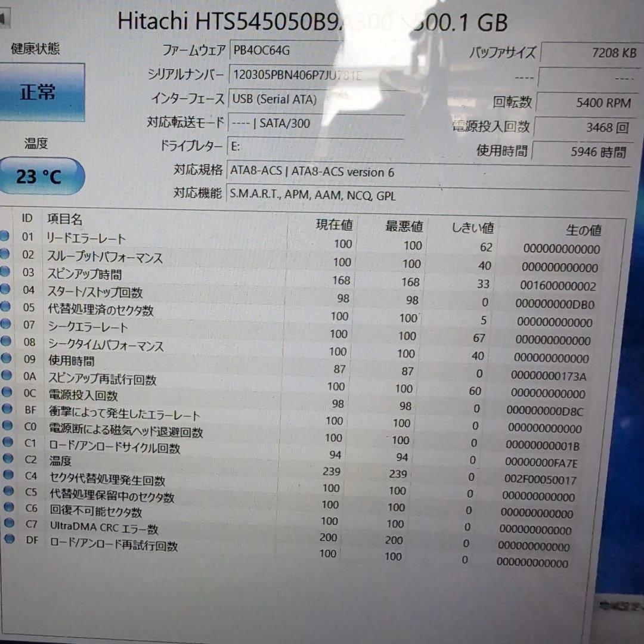
Task: Click status icon for row C5 代替処理保留中のセクタ数
Action: coord(8,491)
